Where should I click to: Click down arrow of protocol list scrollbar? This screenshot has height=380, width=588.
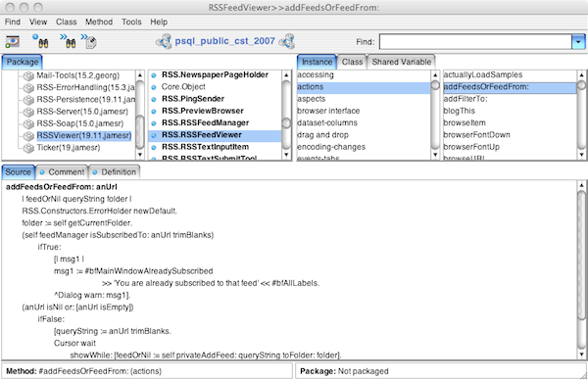pyautogui.click(x=435, y=155)
